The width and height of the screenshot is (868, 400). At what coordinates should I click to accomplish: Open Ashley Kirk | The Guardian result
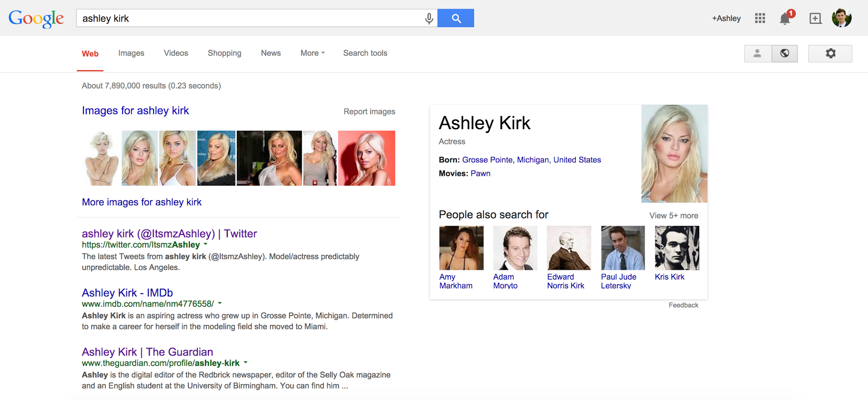(148, 352)
